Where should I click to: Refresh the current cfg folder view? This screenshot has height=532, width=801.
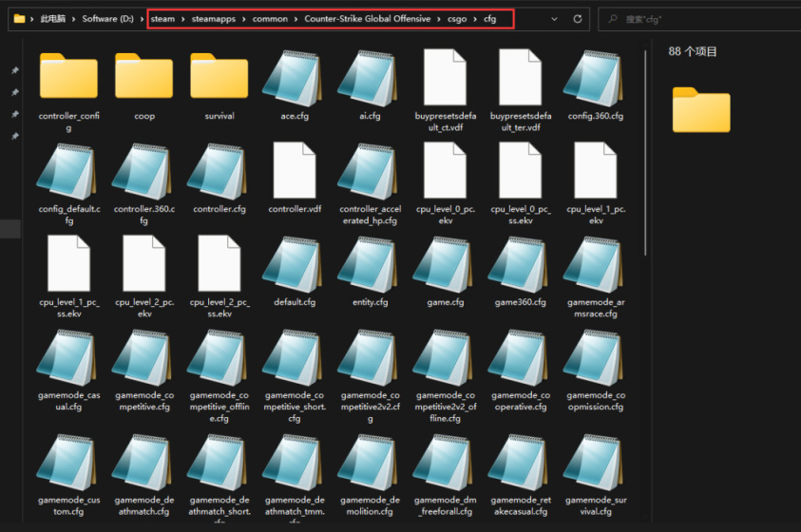578,19
